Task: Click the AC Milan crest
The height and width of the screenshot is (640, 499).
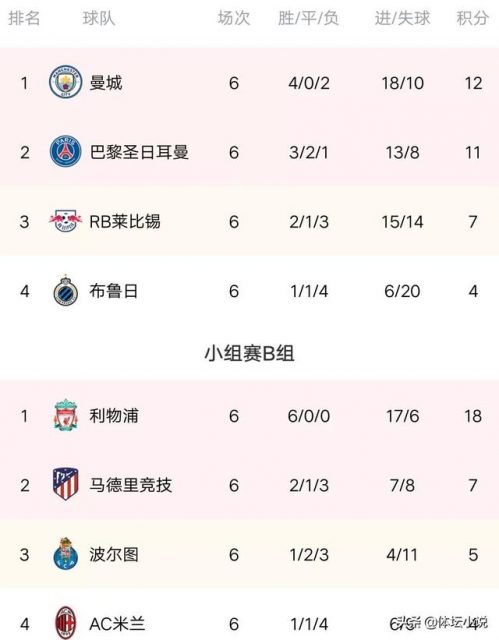Action: (65, 623)
